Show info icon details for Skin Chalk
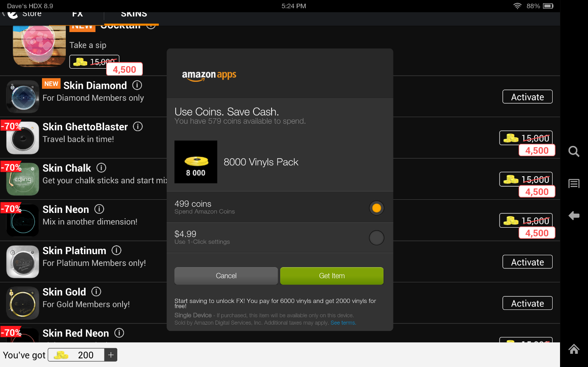588x367 pixels. (x=101, y=168)
